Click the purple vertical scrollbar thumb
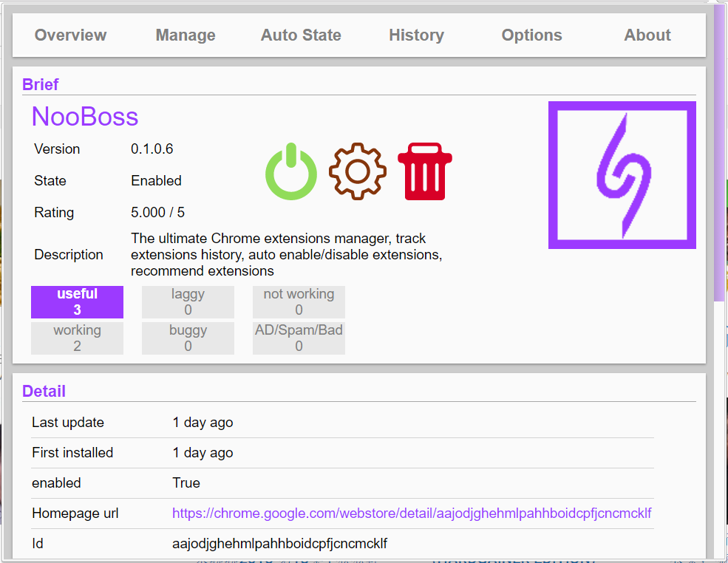 [719, 153]
